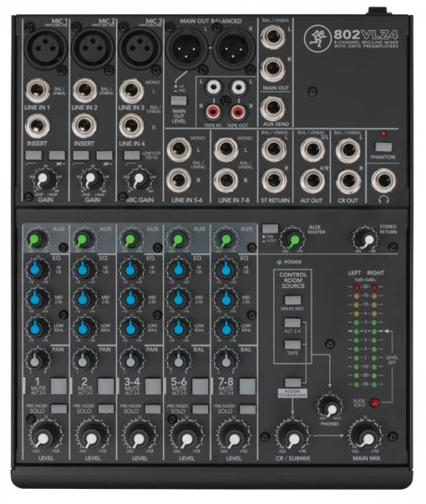Solo channel 3-4

(154, 409)
